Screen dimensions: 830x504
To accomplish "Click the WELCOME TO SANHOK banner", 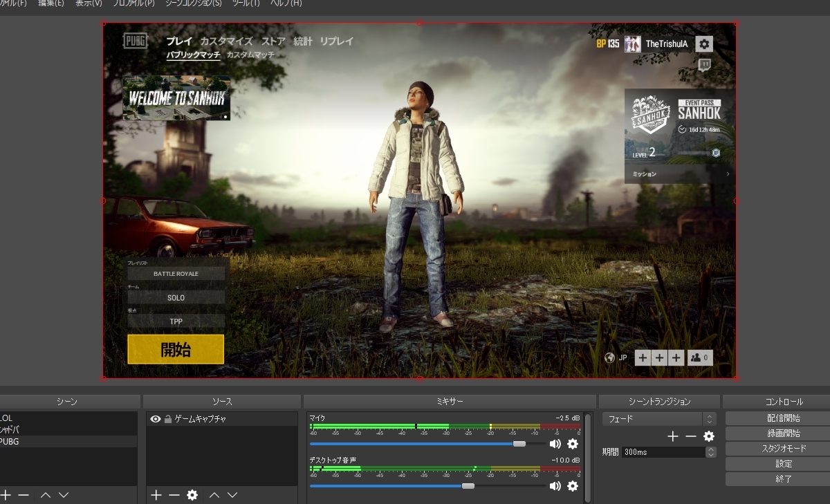I will coord(176,98).
